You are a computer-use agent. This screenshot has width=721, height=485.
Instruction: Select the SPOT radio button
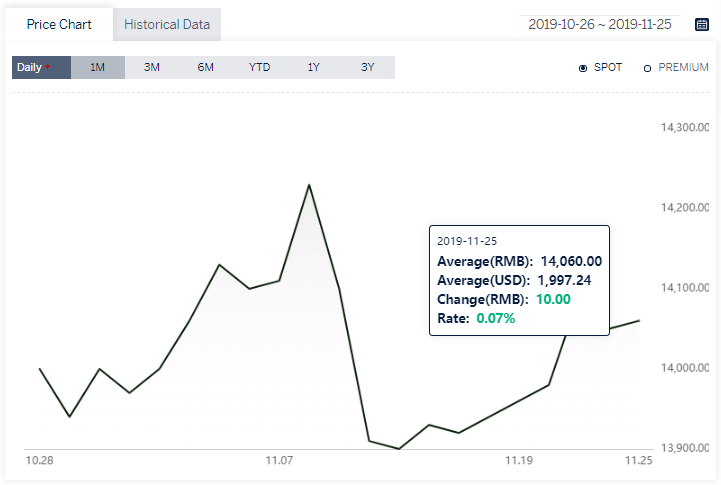pos(583,68)
